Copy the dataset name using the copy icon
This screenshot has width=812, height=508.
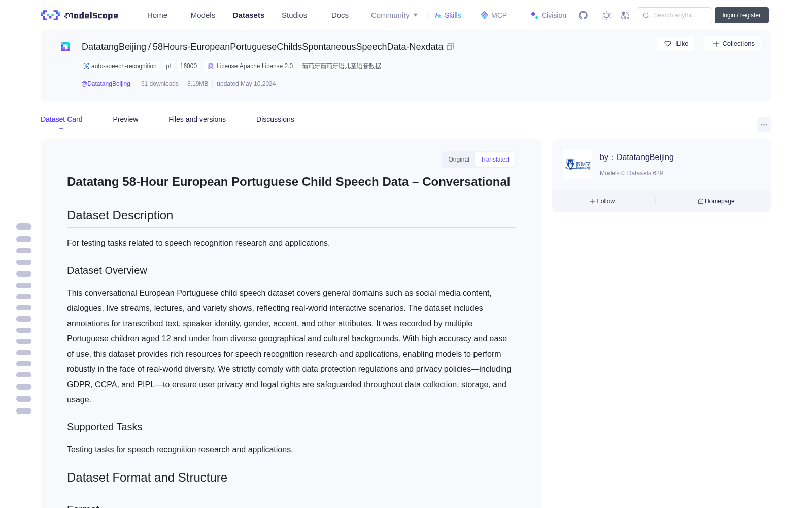450,47
